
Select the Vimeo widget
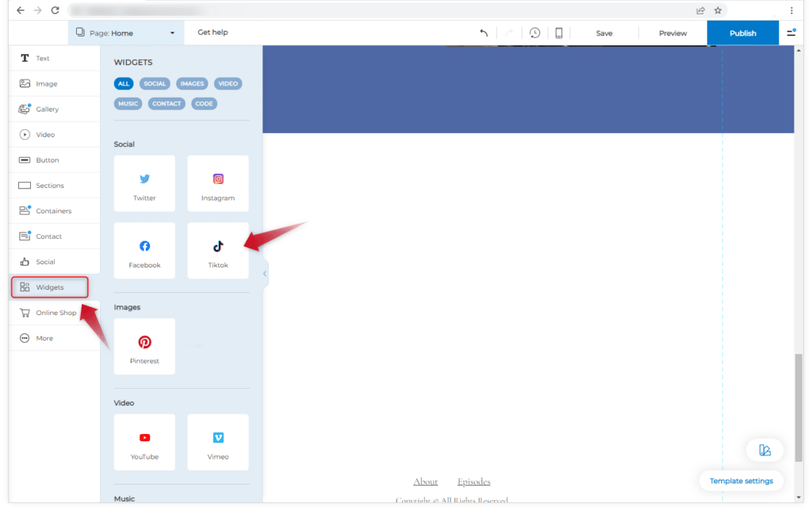(218, 443)
